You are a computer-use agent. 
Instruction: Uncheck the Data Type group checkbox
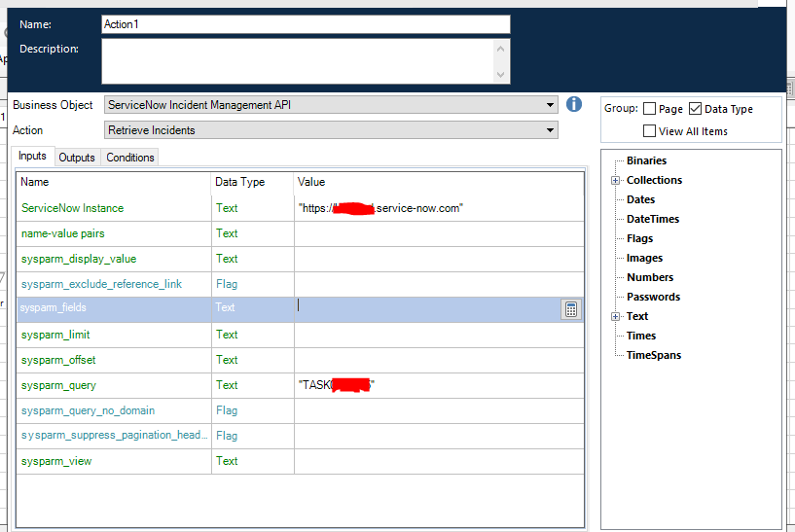pos(695,108)
